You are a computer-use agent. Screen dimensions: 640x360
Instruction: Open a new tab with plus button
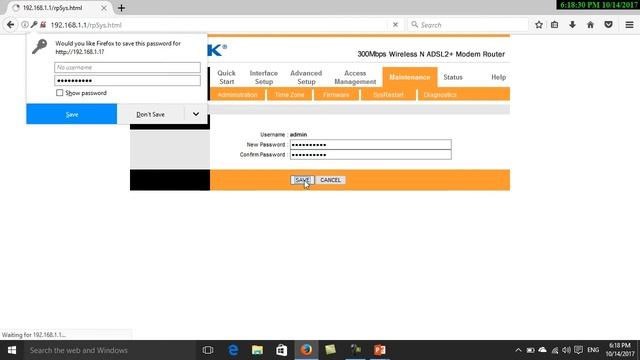[121, 8]
